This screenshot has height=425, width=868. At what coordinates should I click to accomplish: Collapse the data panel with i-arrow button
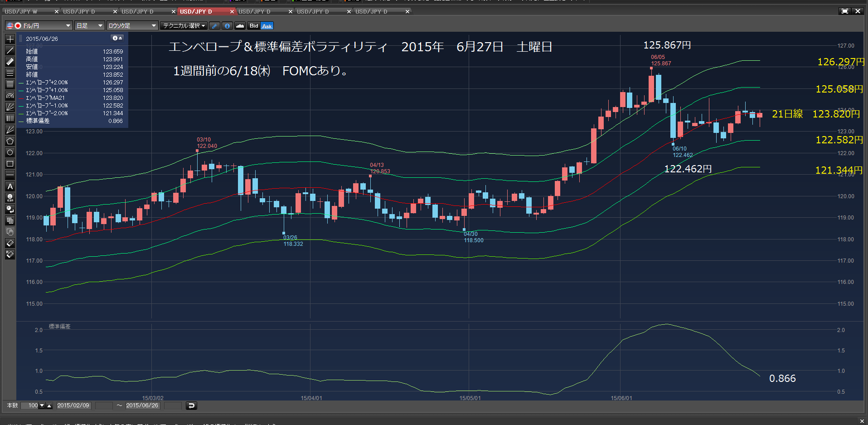point(117,39)
